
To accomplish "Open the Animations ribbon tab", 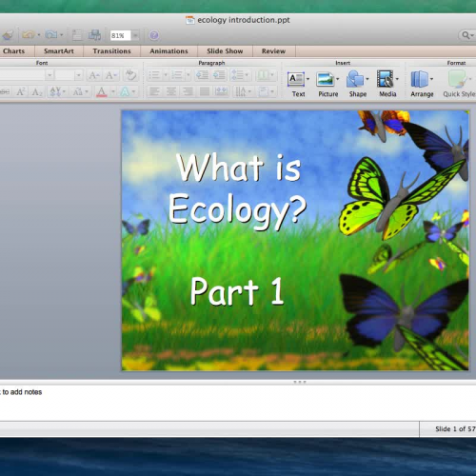I will click(x=169, y=51).
